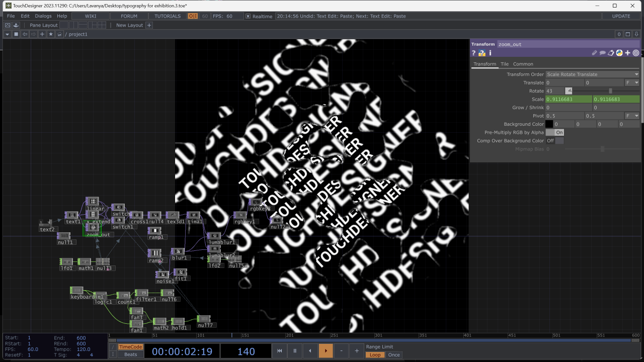Toggle the orange O|I power button
The height and width of the screenshot is (362, 644).
pyautogui.click(x=193, y=16)
